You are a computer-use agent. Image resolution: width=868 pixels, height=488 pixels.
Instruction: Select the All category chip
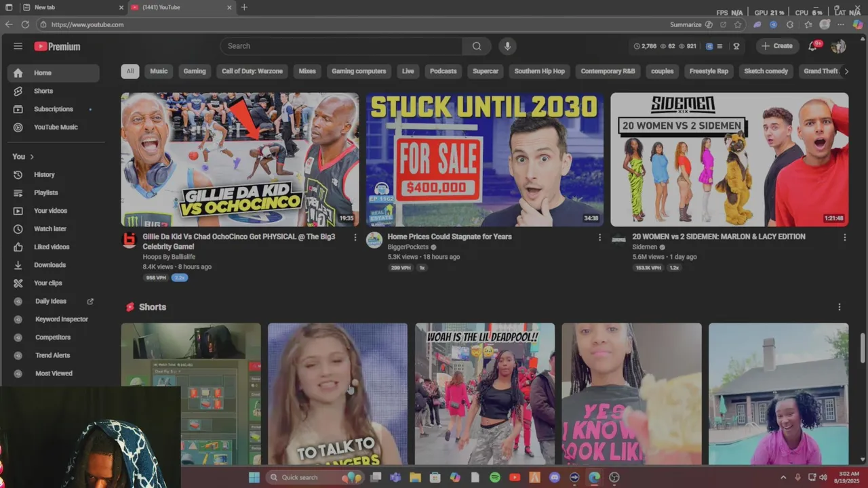(x=130, y=71)
